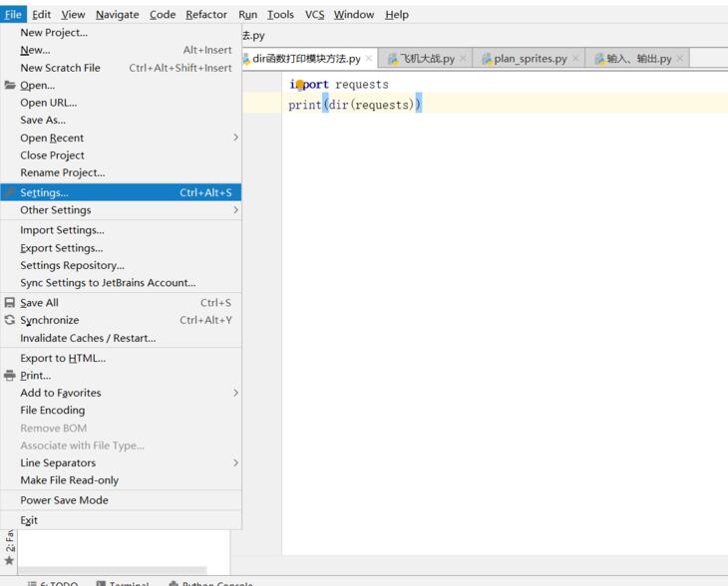Viewport: 728px width, 586px height.
Task: Close the 输入、输出.py tab
Action: tap(680, 58)
